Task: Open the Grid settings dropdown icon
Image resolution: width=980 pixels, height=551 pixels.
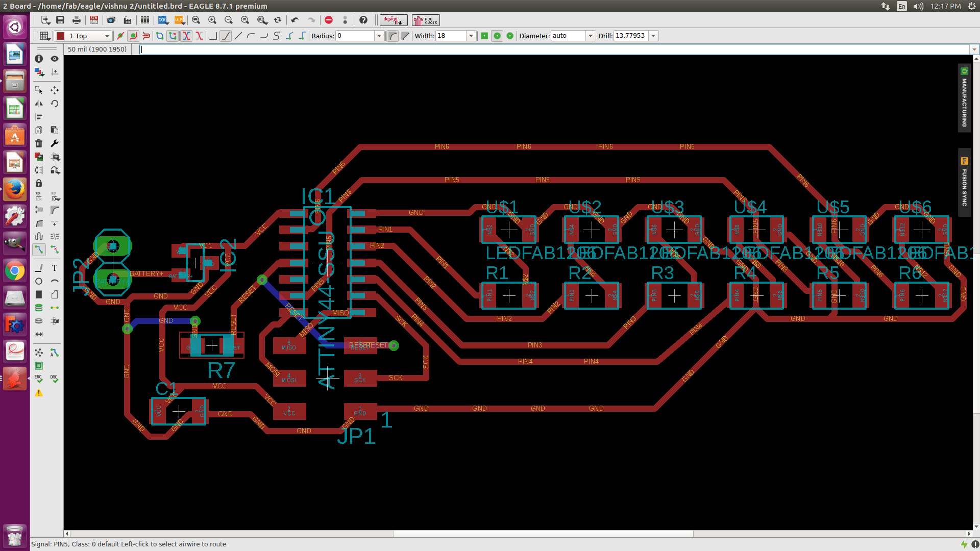Action: 44,36
